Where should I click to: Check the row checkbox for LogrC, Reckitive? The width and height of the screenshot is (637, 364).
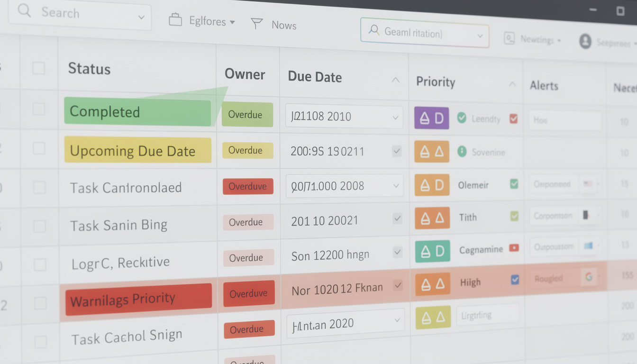[x=40, y=264]
